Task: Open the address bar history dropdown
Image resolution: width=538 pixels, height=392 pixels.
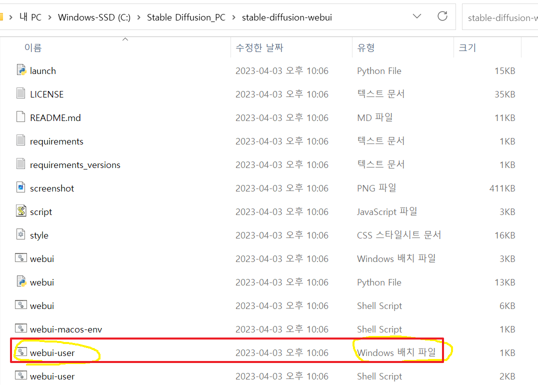Action: (417, 16)
